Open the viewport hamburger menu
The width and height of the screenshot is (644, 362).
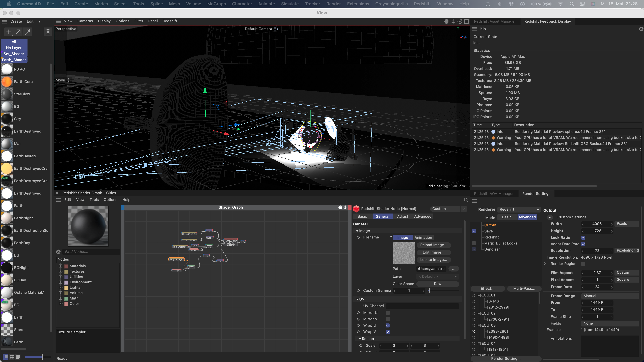pyautogui.click(x=58, y=21)
